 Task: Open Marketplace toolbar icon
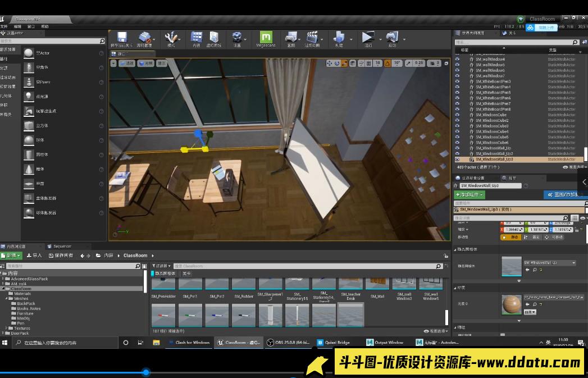pos(214,38)
